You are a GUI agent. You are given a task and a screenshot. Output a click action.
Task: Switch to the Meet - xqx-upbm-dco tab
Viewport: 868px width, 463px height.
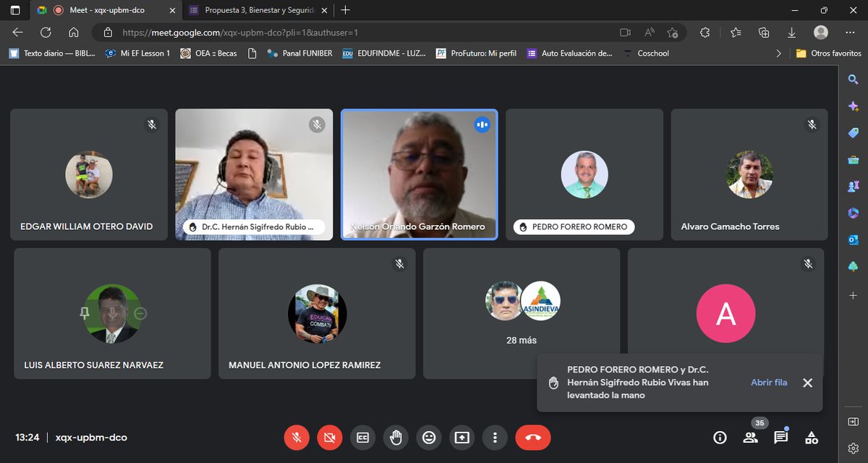pos(106,10)
